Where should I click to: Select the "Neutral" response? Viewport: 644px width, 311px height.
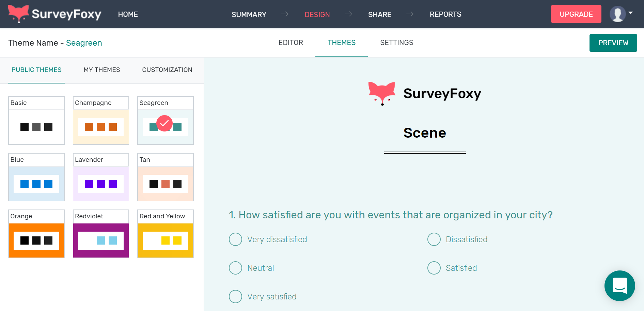coord(235,268)
